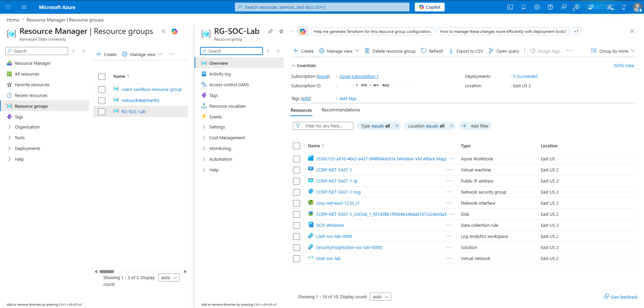Launch Cloud Shell from the top bar

coord(510,7)
